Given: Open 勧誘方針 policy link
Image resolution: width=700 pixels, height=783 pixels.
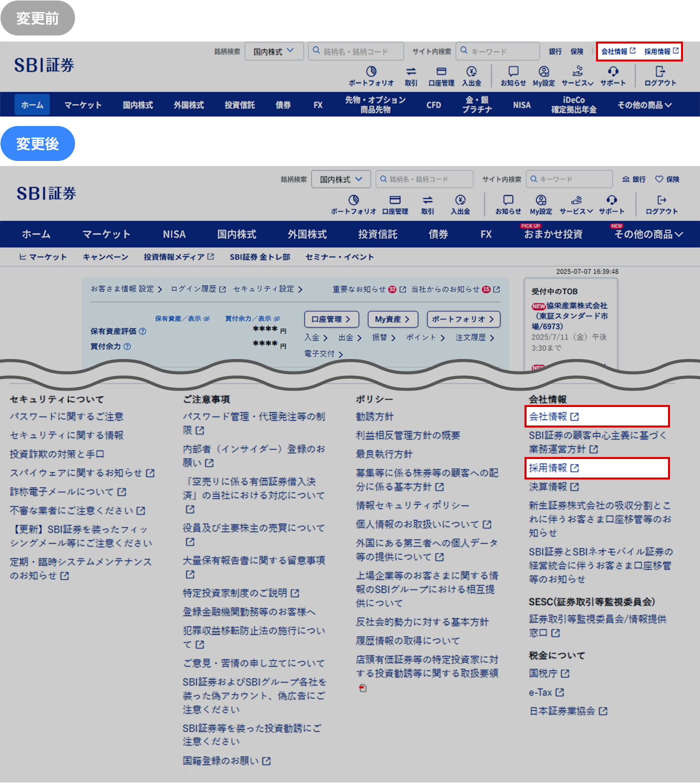Looking at the screenshot, I should point(374,416).
